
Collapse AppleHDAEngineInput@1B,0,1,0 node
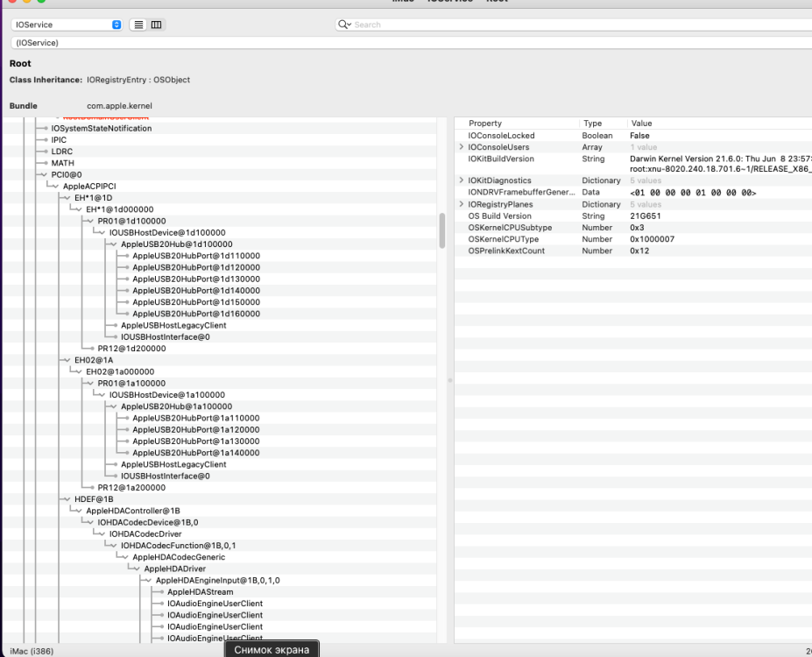pyautogui.click(x=149, y=581)
